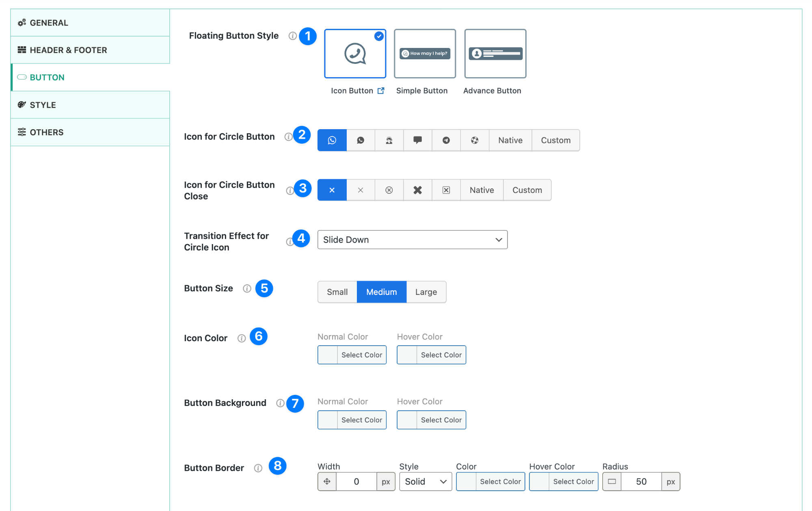This screenshot has height=511, width=812.
Task: Set button size to Large
Action: click(426, 292)
